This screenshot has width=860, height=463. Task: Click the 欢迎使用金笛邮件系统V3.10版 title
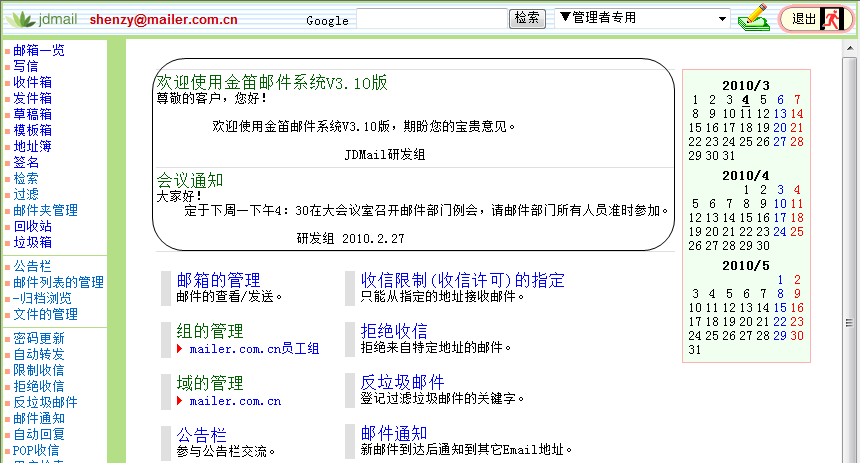272,82
